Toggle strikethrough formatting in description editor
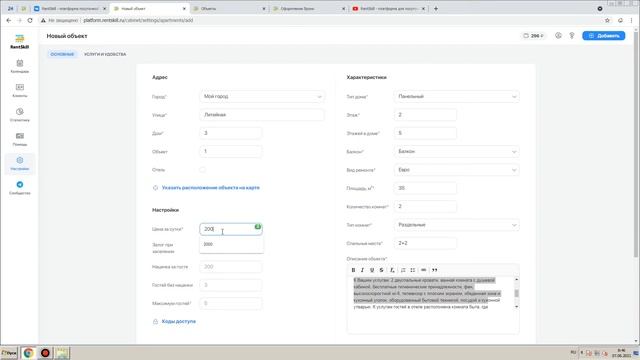Image resolution: width=640 pixels, height=360 pixels. pos(381,270)
